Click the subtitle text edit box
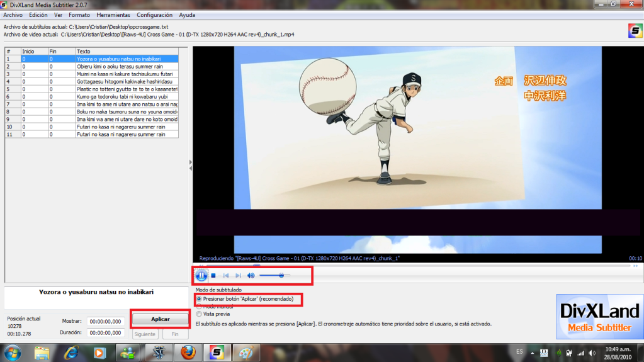644x362 pixels. pyautogui.click(x=96, y=298)
